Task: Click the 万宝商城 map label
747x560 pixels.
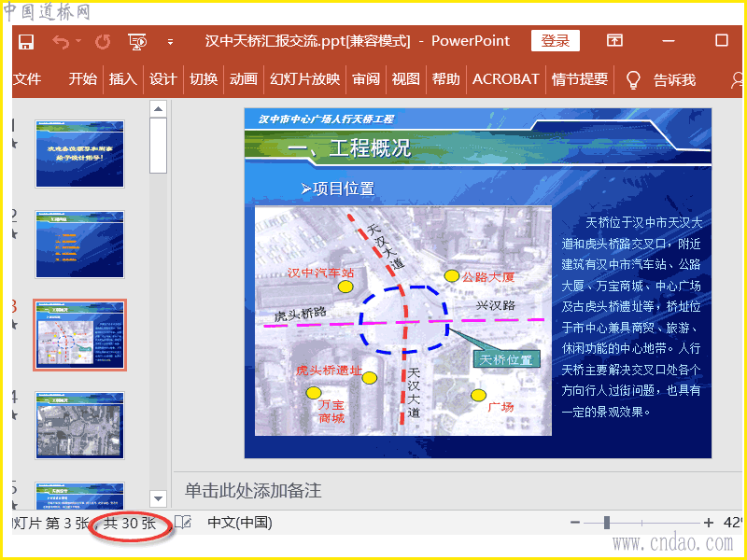Action: (331, 412)
